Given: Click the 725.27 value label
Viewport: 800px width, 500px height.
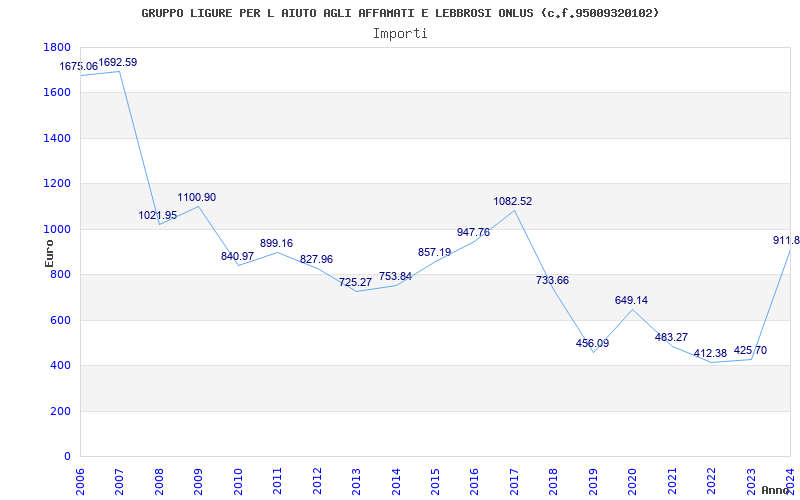Looking at the screenshot, I should pyautogui.click(x=356, y=282).
